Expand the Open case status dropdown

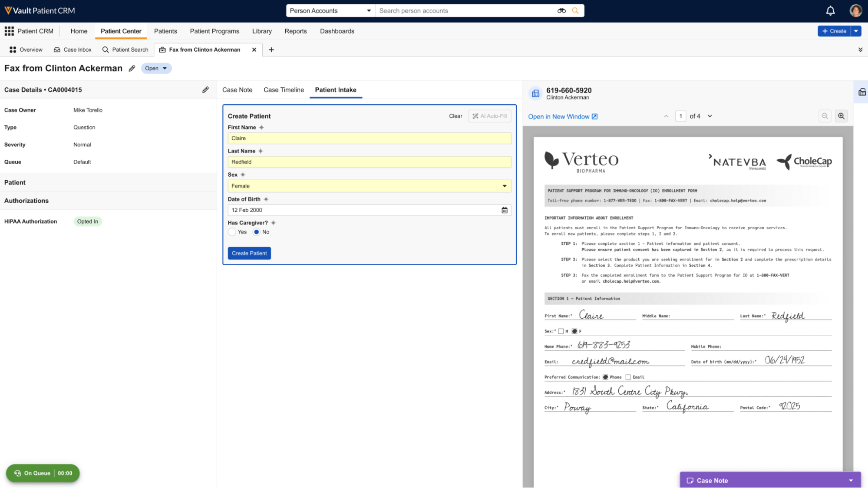tap(156, 69)
